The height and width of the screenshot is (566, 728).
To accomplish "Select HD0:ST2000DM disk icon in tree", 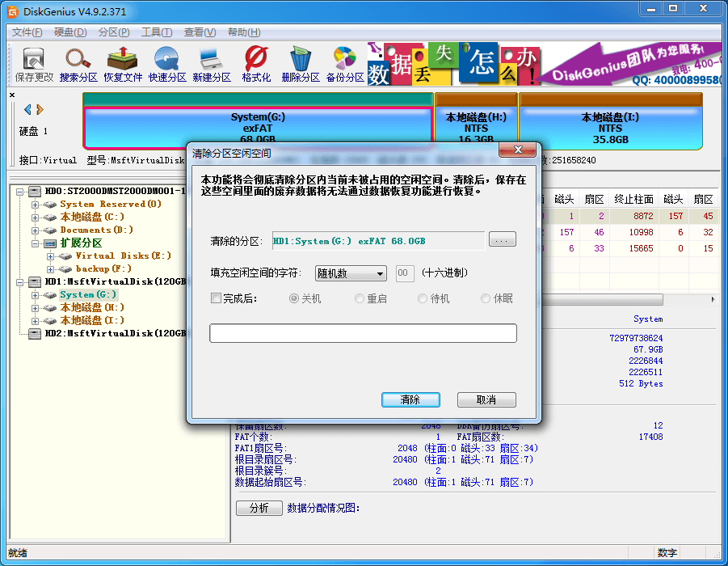I will (x=35, y=191).
